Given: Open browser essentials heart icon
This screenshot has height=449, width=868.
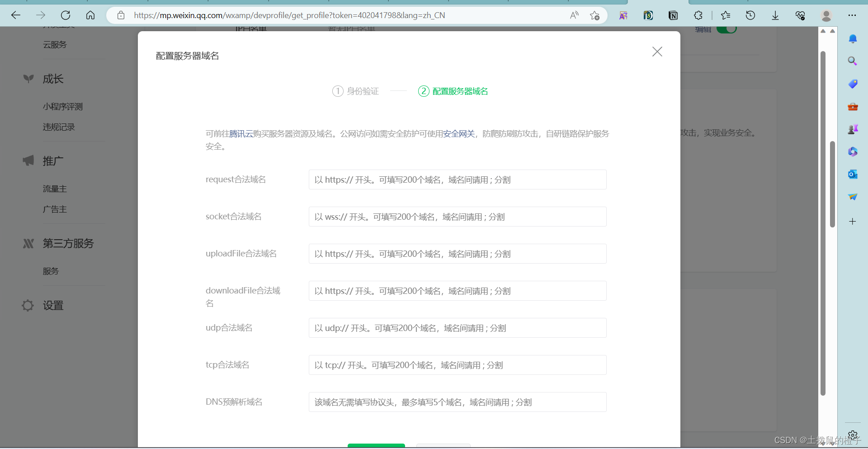Looking at the screenshot, I should point(800,15).
